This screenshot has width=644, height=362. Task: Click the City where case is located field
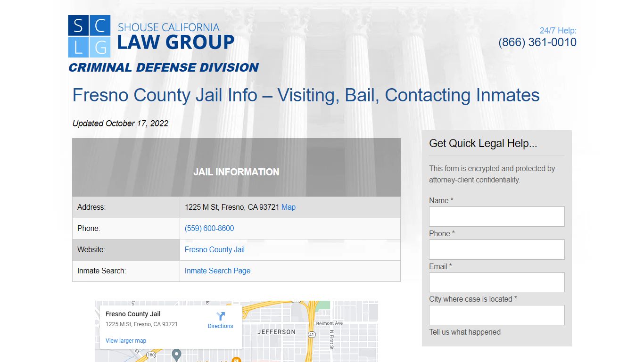click(496, 315)
